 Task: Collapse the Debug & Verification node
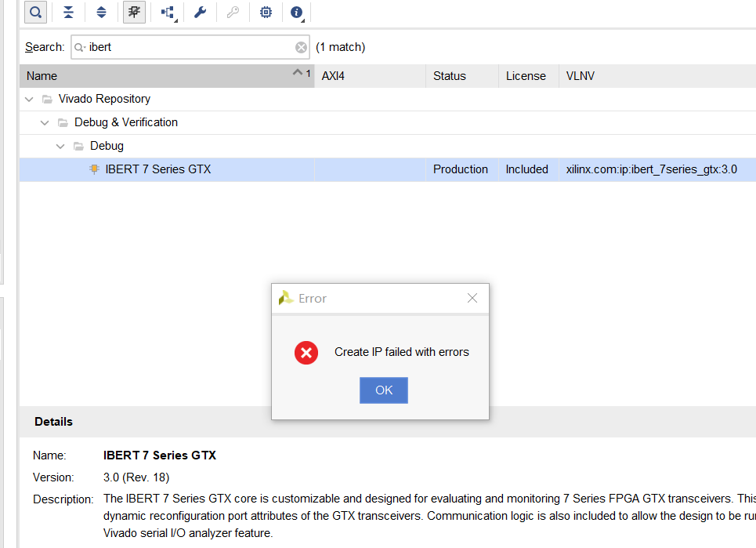pyautogui.click(x=45, y=122)
